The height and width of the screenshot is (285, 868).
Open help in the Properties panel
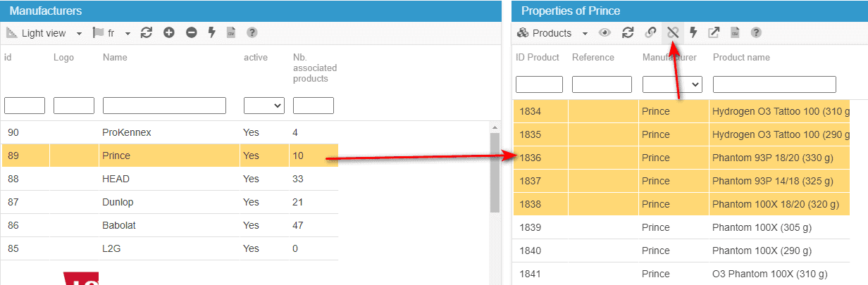point(756,32)
